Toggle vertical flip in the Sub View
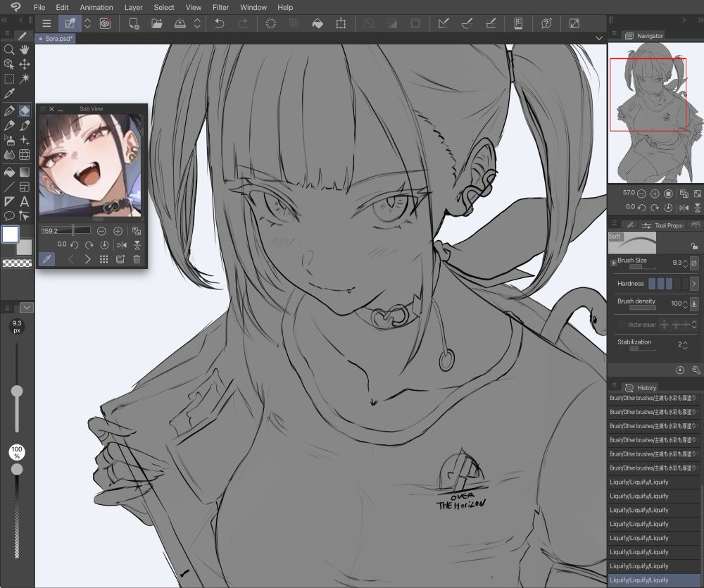 [x=137, y=245]
